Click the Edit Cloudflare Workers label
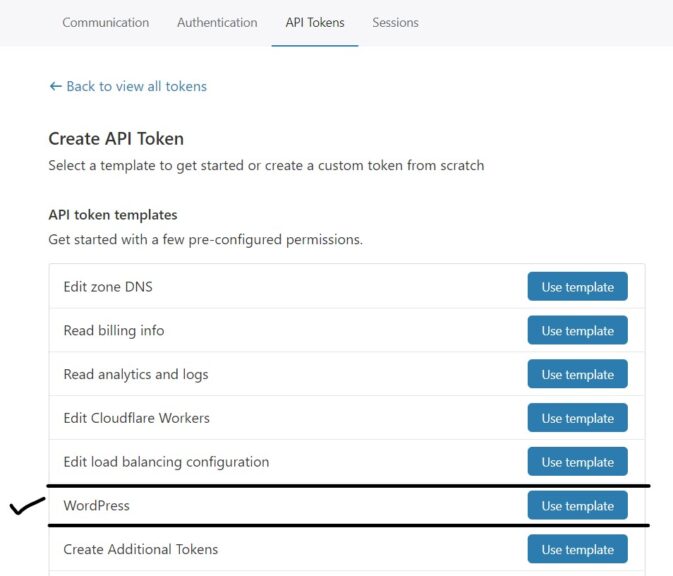This screenshot has height=576, width=673. pos(136,418)
